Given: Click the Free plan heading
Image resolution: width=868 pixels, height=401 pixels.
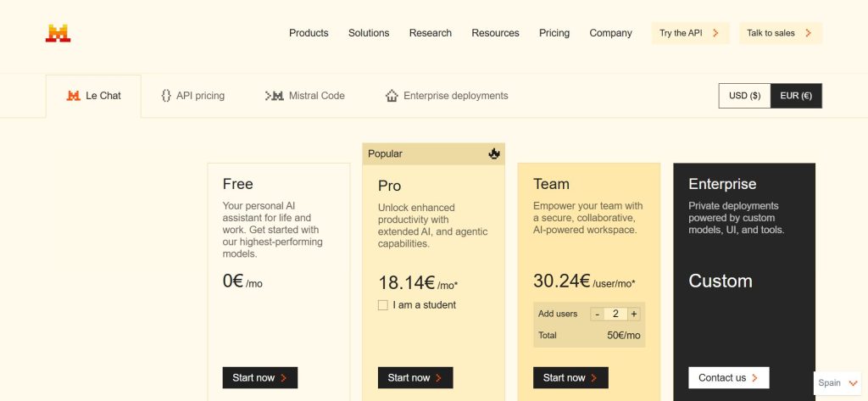Looking at the screenshot, I should (x=238, y=184).
